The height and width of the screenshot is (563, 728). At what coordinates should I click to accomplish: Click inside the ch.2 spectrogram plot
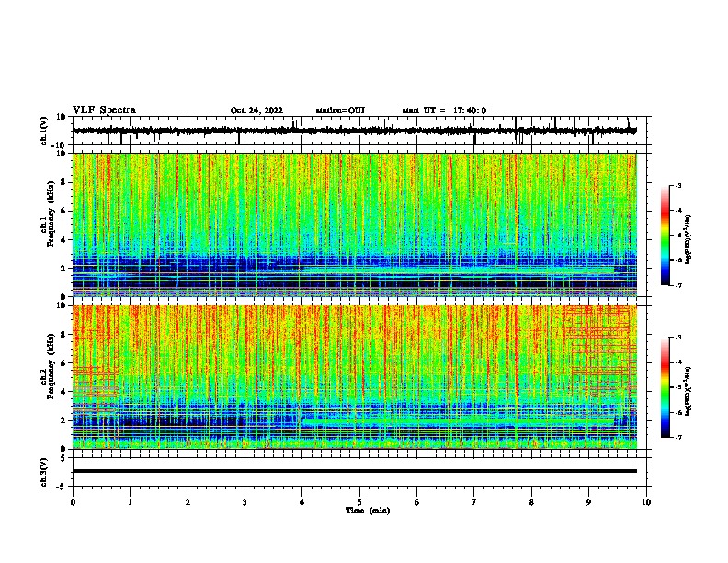point(355,377)
